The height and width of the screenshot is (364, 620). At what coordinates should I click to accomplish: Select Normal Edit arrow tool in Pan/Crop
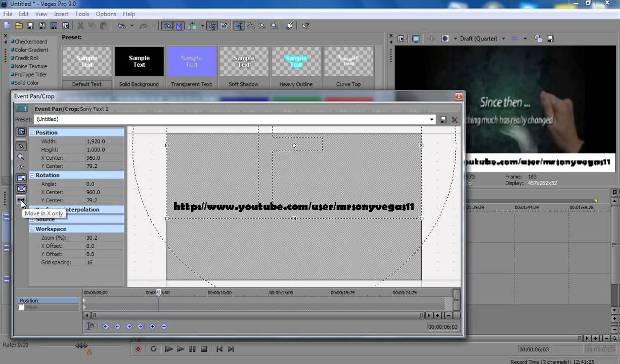[x=21, y=146]
